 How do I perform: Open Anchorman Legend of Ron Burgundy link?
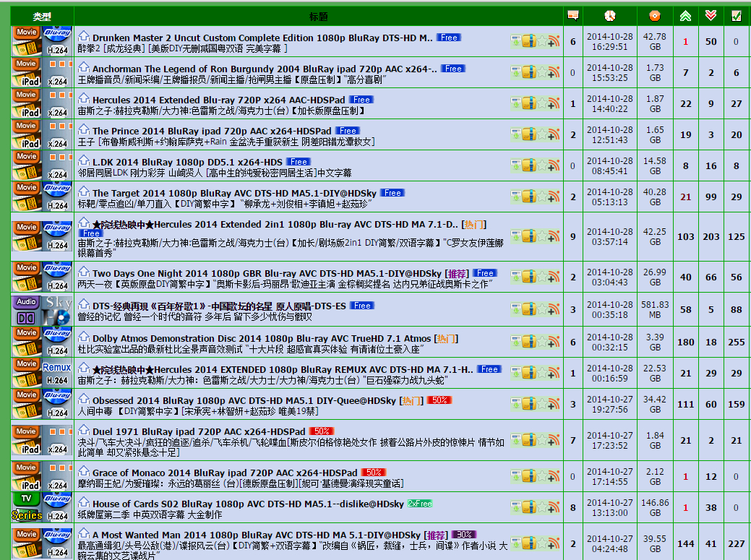(x=265, y=69)
